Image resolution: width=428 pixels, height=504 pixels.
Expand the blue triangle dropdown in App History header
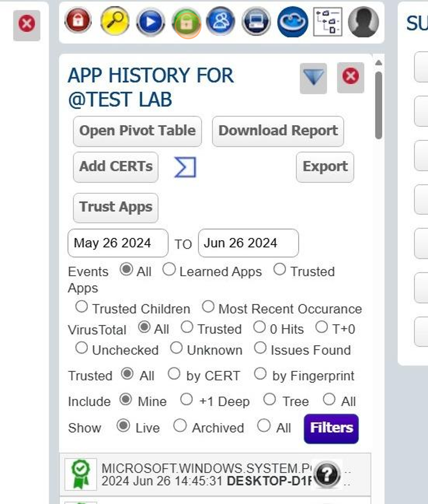tap(313, 78)
